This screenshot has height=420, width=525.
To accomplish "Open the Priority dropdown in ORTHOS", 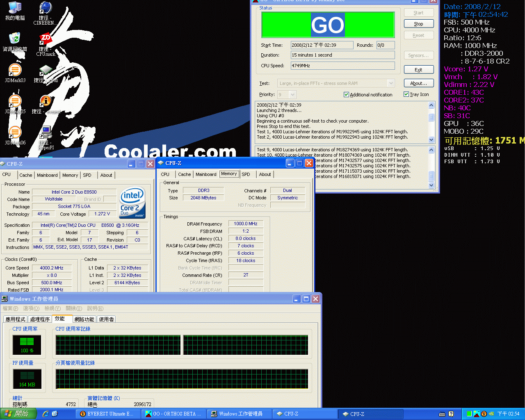I will [x=292, y=95].
